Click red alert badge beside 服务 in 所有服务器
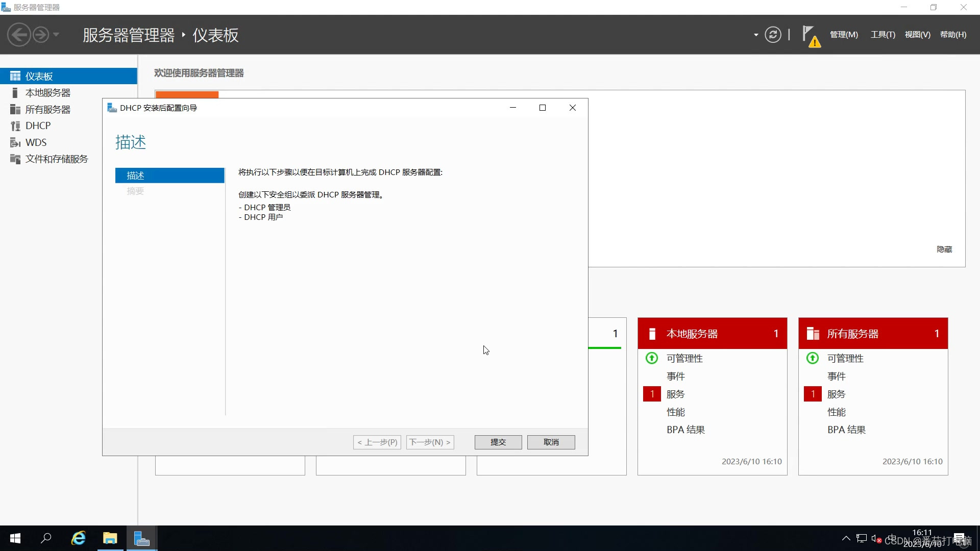Viewport: 980px width, 551px height. point(813,394)
